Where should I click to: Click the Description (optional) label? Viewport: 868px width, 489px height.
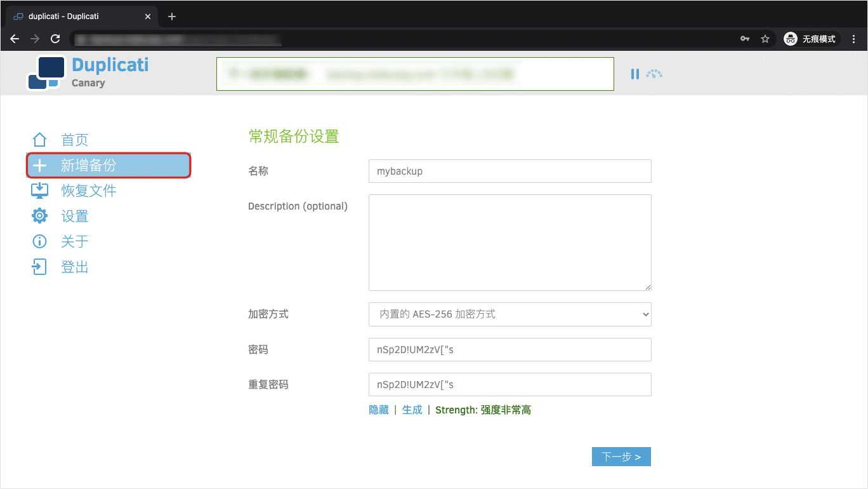tap(298, 206)
